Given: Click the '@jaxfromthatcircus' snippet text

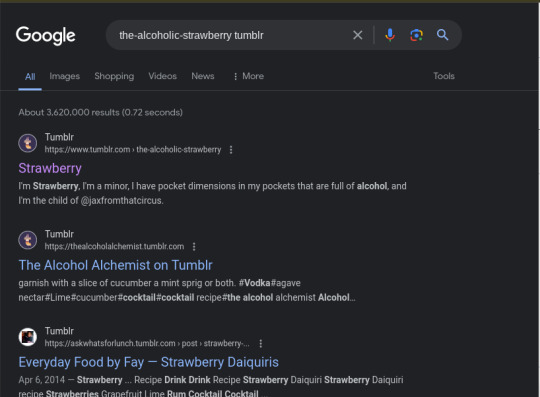Looking at the screenshot, I should [122, 201].
